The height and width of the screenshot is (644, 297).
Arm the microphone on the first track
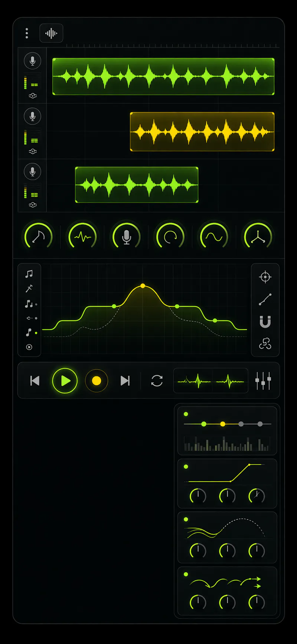pyautogui.click(x=33, y=61)
